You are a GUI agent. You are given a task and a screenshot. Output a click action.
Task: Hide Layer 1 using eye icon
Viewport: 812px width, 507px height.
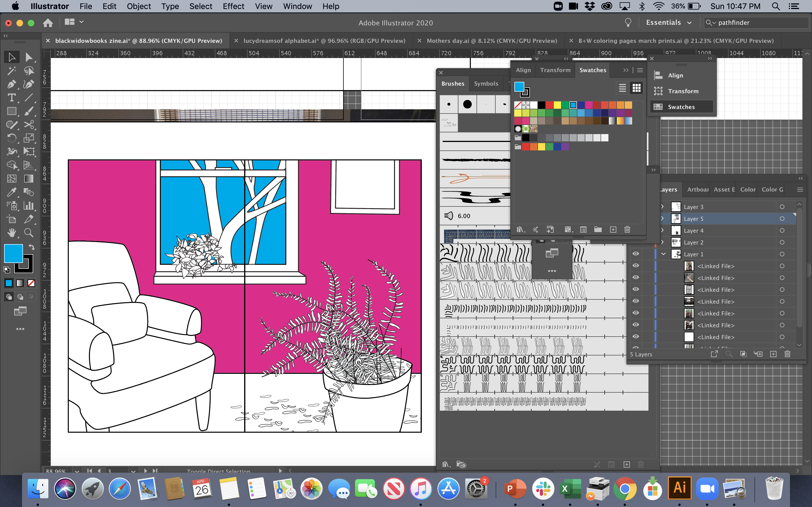(636, 254)
